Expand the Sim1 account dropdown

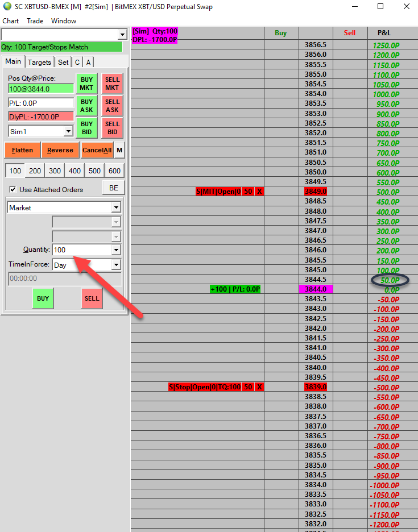pos(68,131)
